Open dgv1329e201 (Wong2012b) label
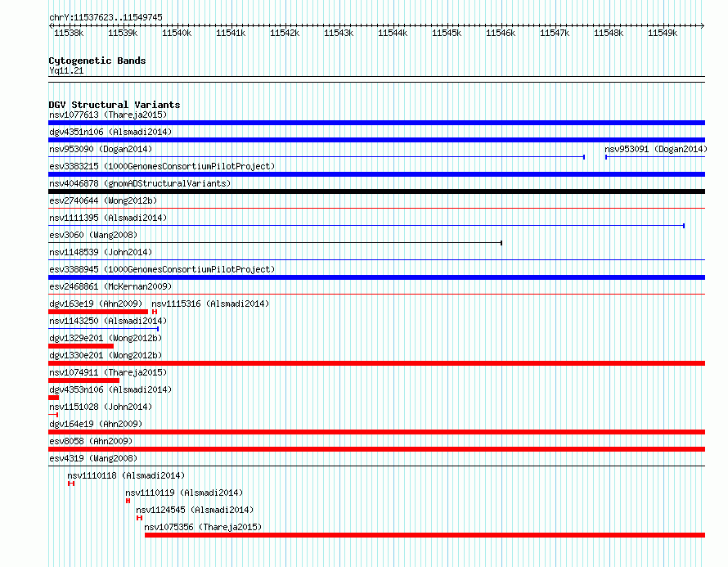The width and height of the screenshot is (728, 567). [x=106, y=338]
